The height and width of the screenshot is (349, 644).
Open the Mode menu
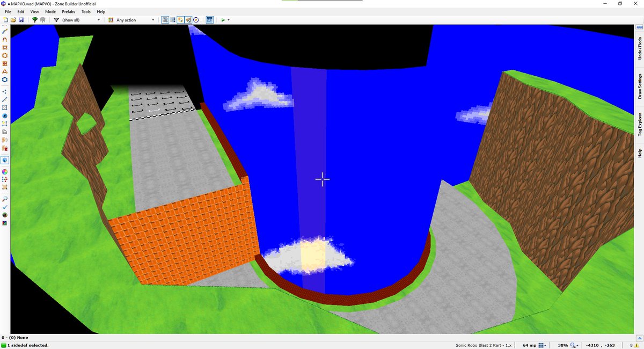point(50,11)
